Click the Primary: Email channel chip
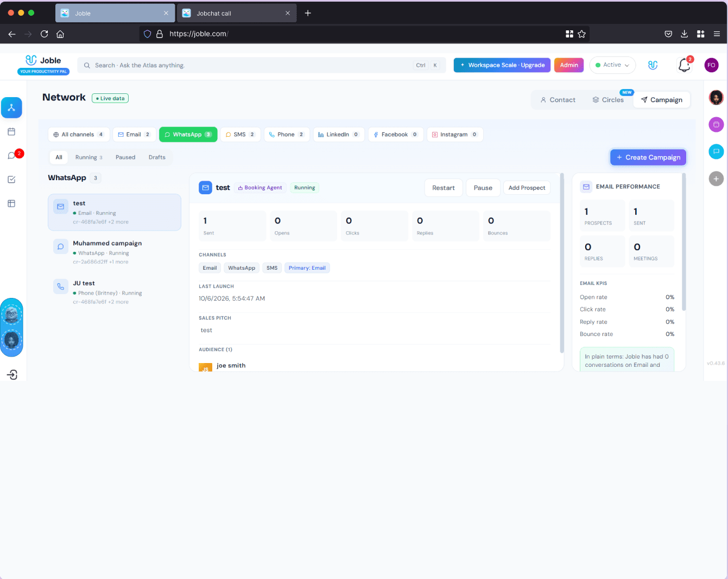The height and width of the screenshot is (579, 728). 307,268
